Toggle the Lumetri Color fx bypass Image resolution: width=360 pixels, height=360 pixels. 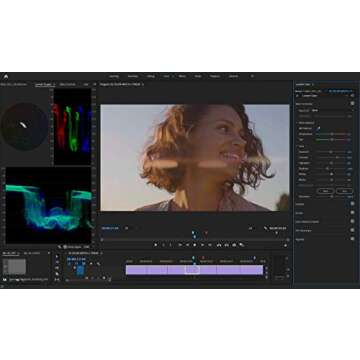point(297,96)
